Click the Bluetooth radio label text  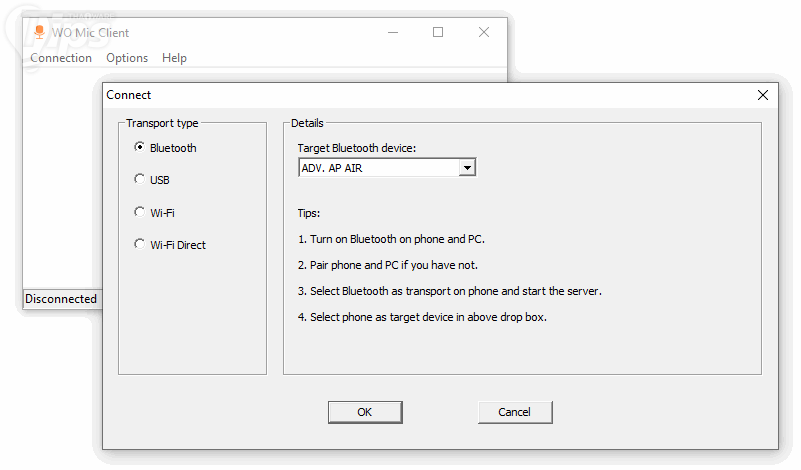click(x=173, y=148)
